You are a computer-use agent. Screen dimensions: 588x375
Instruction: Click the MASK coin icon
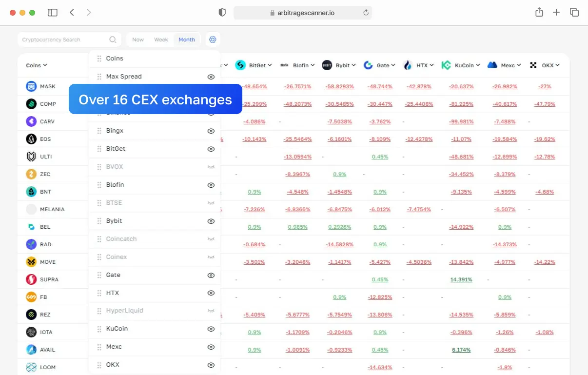[31, 86]
